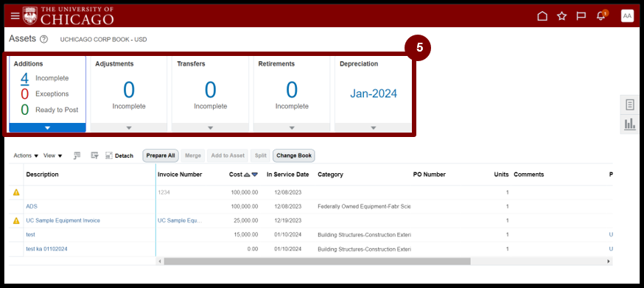
Task: Open the 0 Exceptions additions count
Action: [x=24, y=94]
